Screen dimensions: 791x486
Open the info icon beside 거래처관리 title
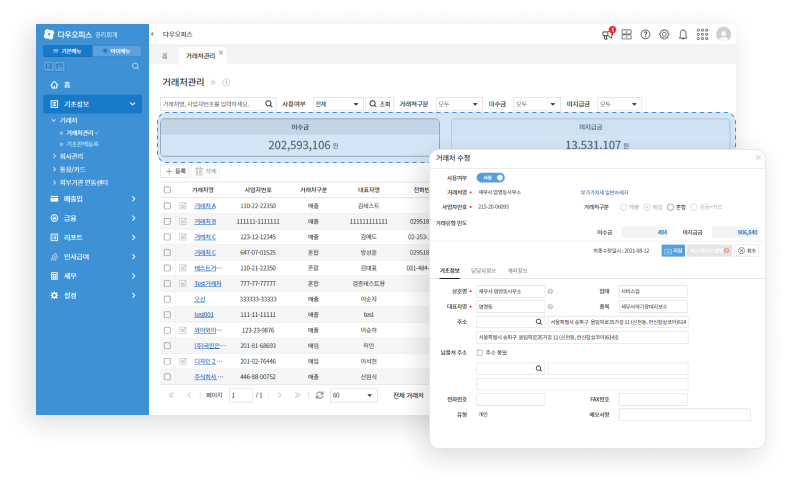coord(226,82)
